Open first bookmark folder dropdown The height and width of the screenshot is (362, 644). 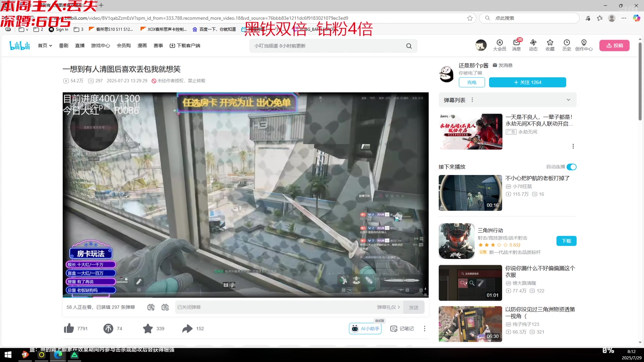[23, 29]
